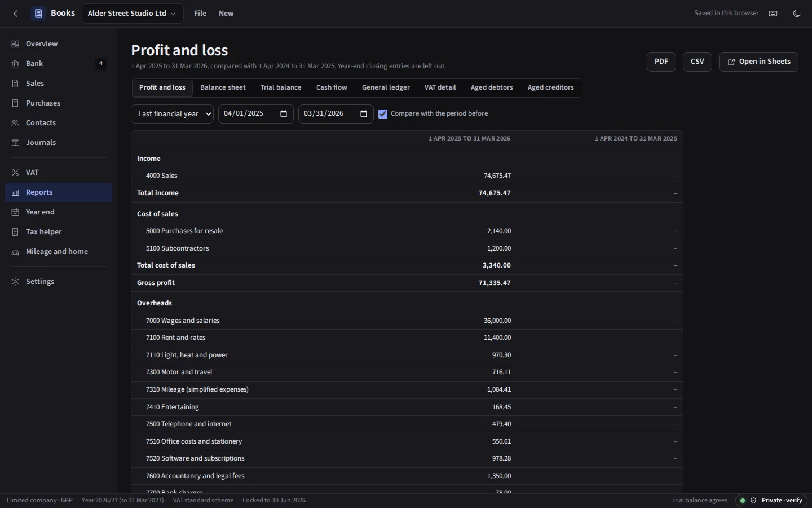Show the Aged debtors tab
Viewport: 812px width, 508px height.
pyautogui.click(x=492, y=88)
